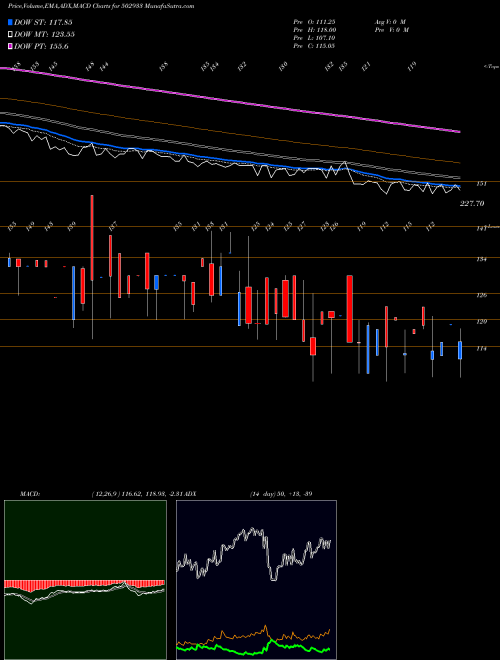The width and height of the screenshot is (500, 660).
Task: Select the 'DOW MT: 123.55' legend text
Action: (x=44, y=35)
